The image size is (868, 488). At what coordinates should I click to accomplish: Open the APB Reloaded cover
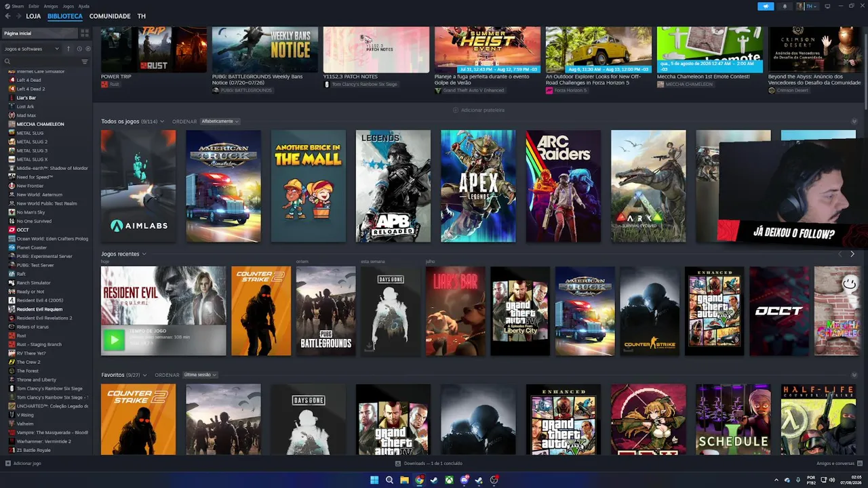(x=393, y=186)
